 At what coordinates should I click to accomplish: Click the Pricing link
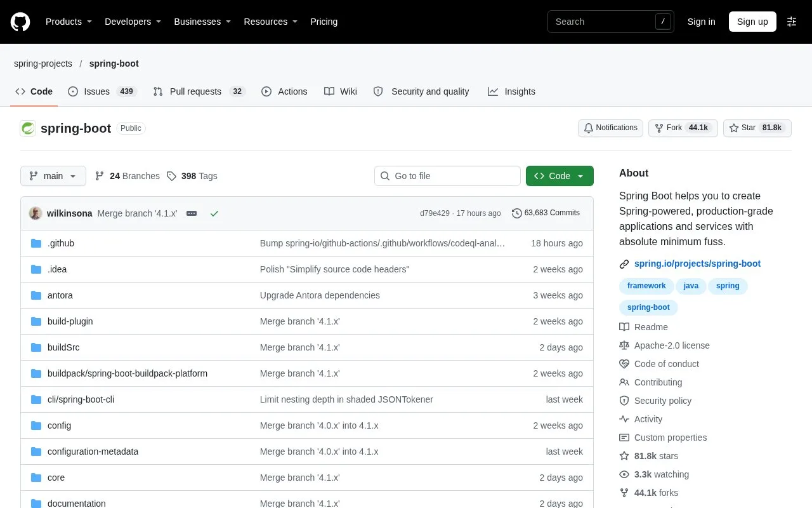tap(324, 22)
